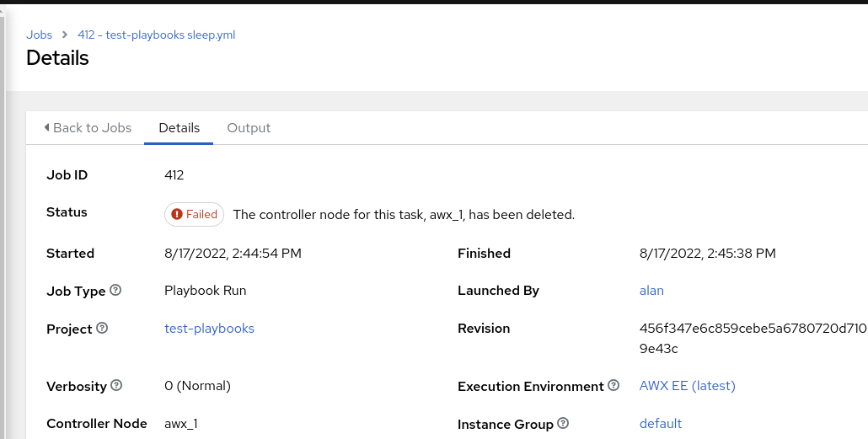This screenshot has width=868, height=439.
Task: Select the Details tab
Action: pos(179,128)
